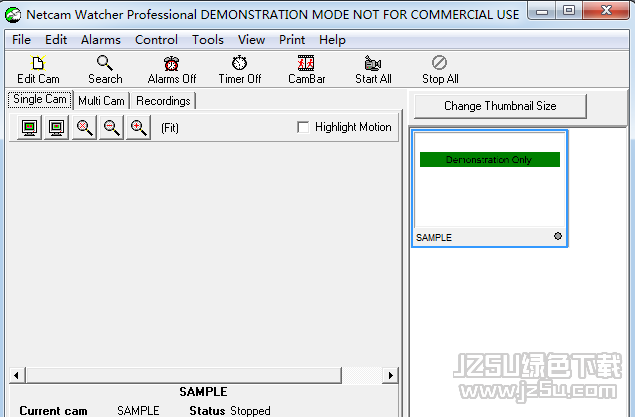Click the SAMPLE label under the thumbnail
The width and height of the screenshot is (635, 417).
[x=434, y=238]
